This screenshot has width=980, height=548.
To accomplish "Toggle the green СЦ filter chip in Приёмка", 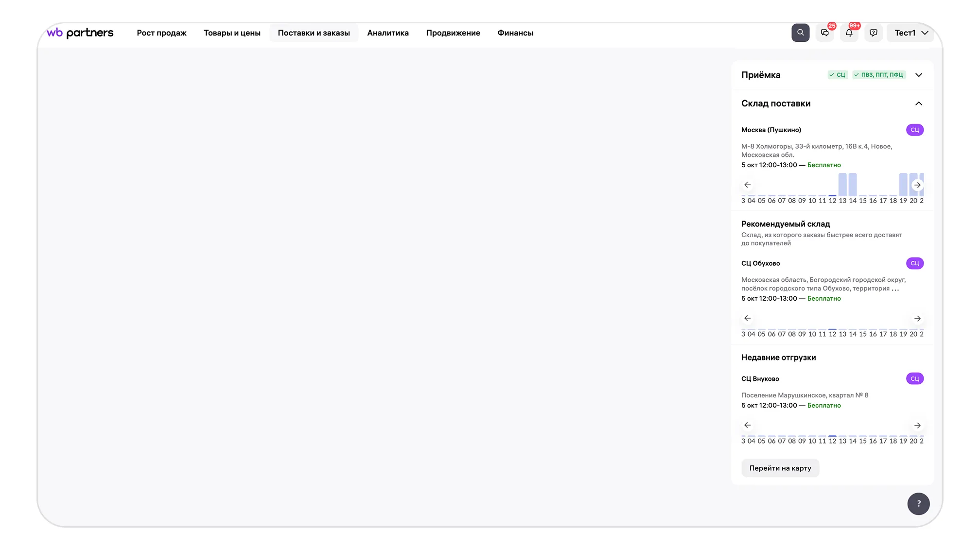I will (838, 75).
